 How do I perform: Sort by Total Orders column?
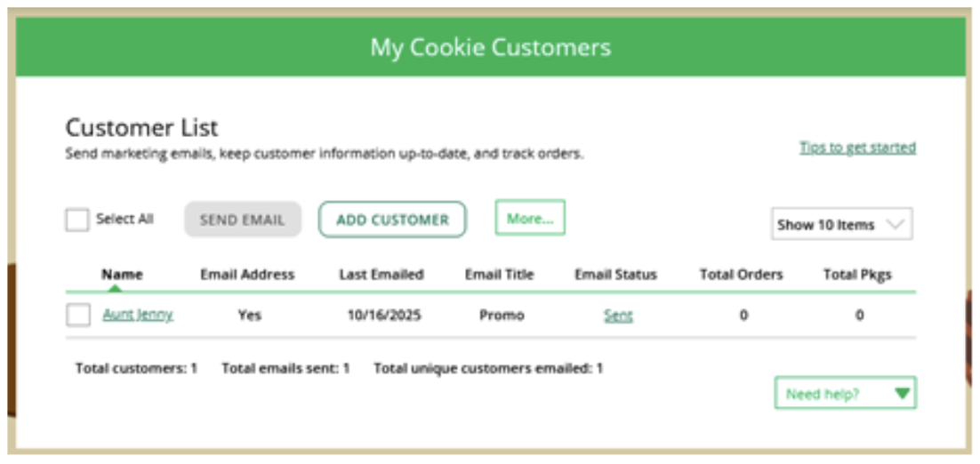741,275
